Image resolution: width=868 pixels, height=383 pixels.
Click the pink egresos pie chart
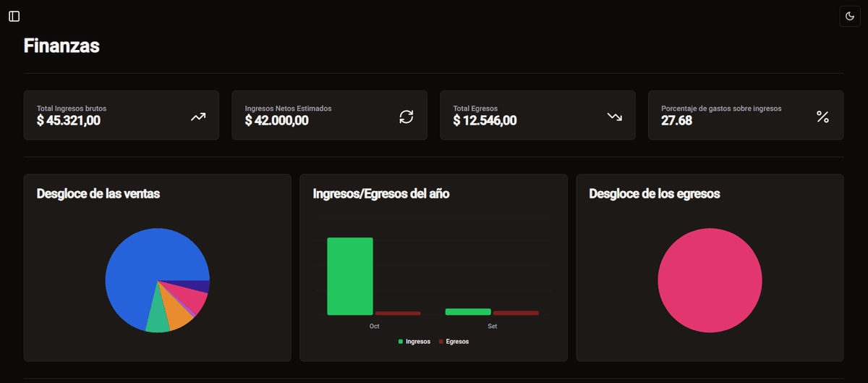[710, 280]
